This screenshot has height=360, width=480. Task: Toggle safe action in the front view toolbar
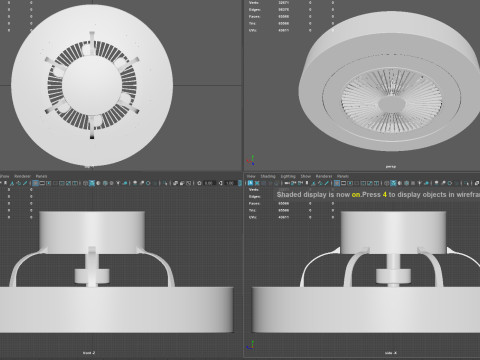68,183
